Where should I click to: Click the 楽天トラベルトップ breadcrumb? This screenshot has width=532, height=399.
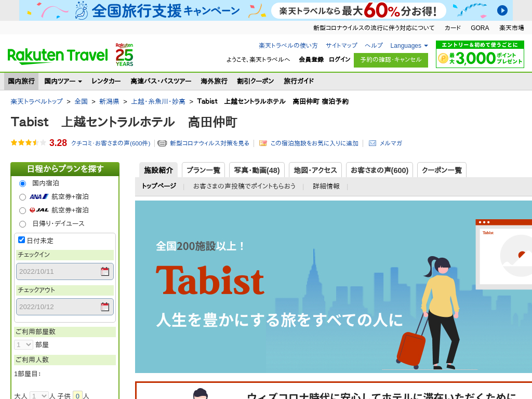tap(37, 101)
